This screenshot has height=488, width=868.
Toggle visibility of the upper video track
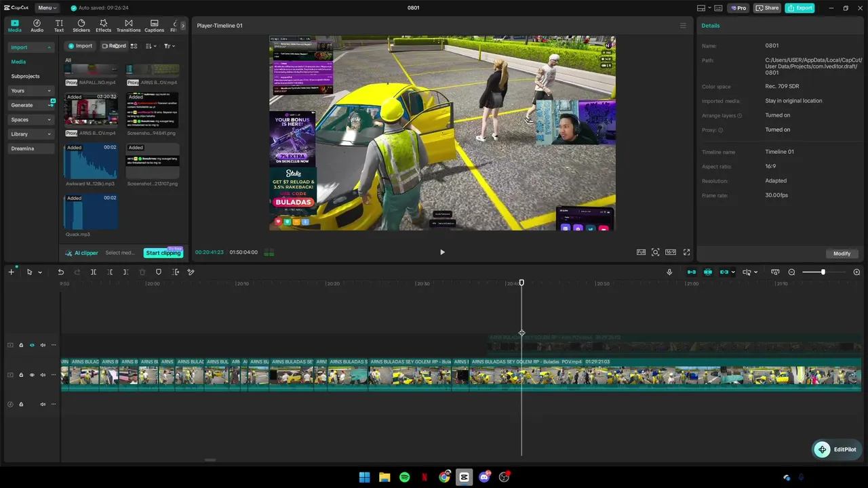32,345
